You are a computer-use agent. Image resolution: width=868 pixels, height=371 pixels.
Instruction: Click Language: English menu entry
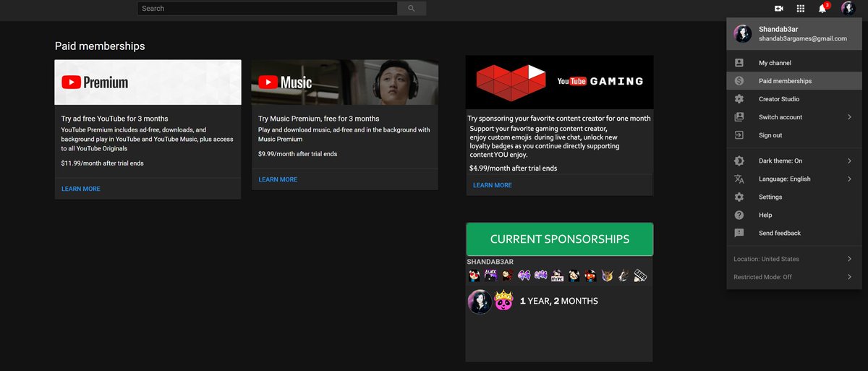[794, 179]
